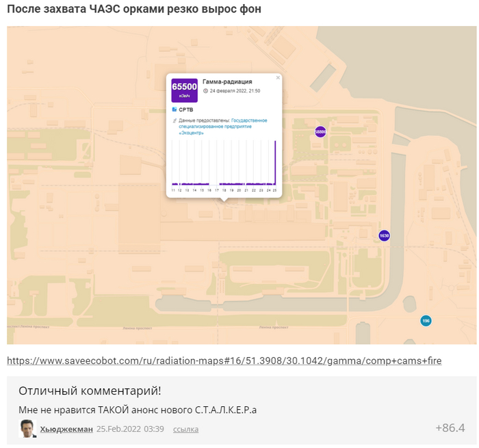Screen dimensions: 479x448
Task: Click the «Отличный комментарий!» heading
Action: click(x=90, y=391)
